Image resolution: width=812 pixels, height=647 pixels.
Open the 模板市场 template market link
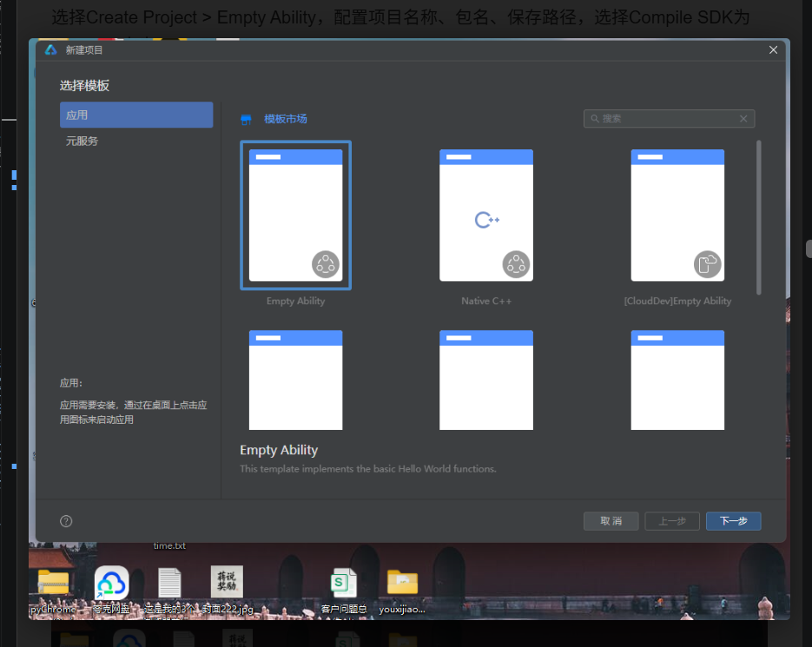pos(286,119)
